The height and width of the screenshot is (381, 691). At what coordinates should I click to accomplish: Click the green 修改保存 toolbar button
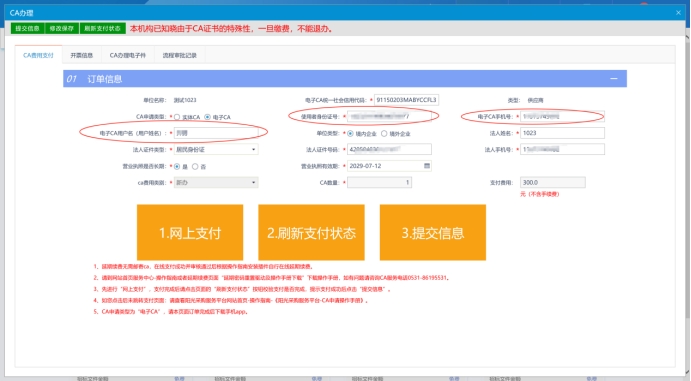coord(62,29)
